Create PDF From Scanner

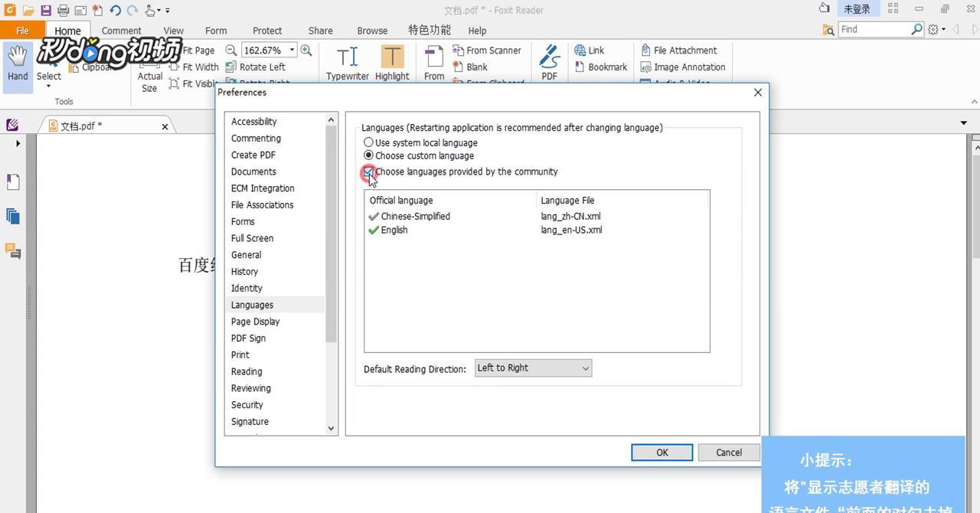pos(487,50)
